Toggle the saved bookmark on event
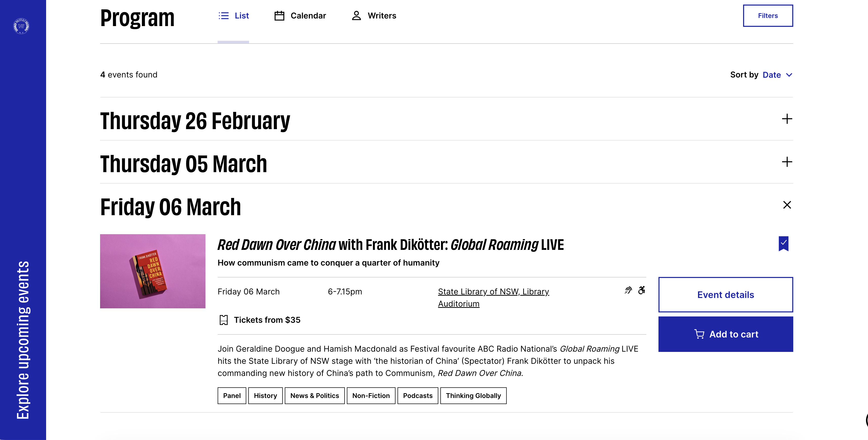The width and height of the screenshot is (868, 440). 783,243
